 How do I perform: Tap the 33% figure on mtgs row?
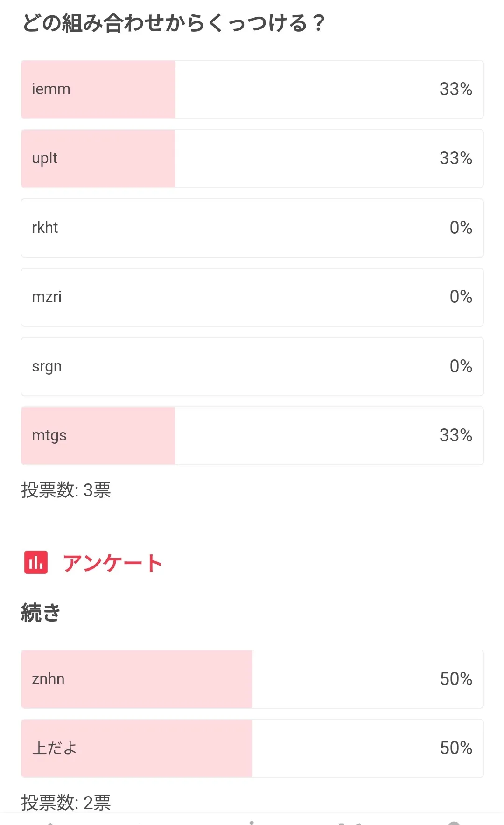click(455, 435)
